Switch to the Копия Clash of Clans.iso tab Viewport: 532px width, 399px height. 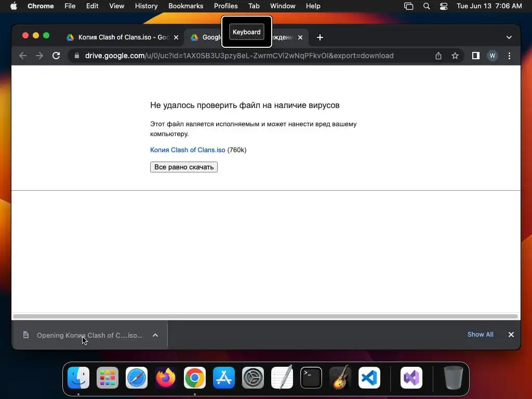[122, 37]
